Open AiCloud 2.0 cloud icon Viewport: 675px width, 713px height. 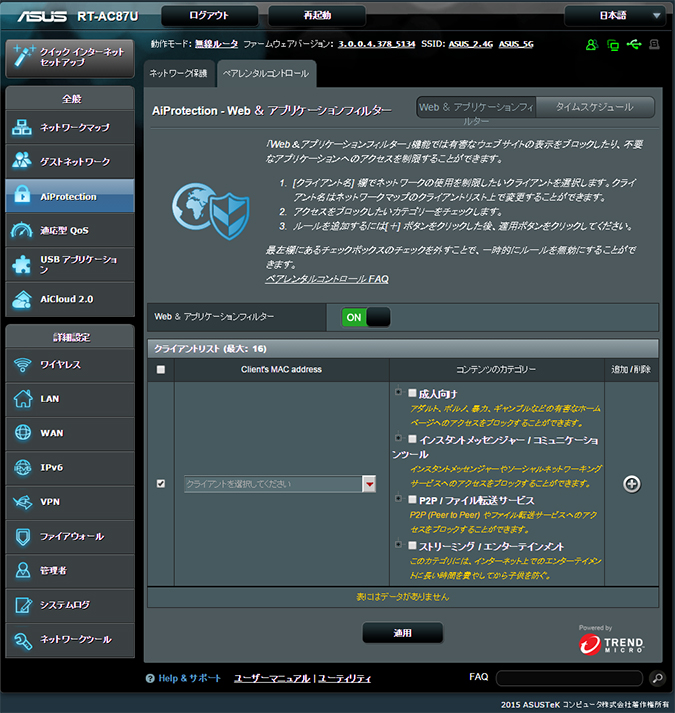(22, 299)
